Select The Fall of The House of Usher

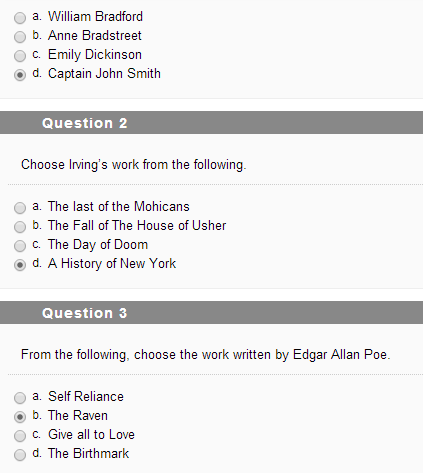tap(20, 227)
